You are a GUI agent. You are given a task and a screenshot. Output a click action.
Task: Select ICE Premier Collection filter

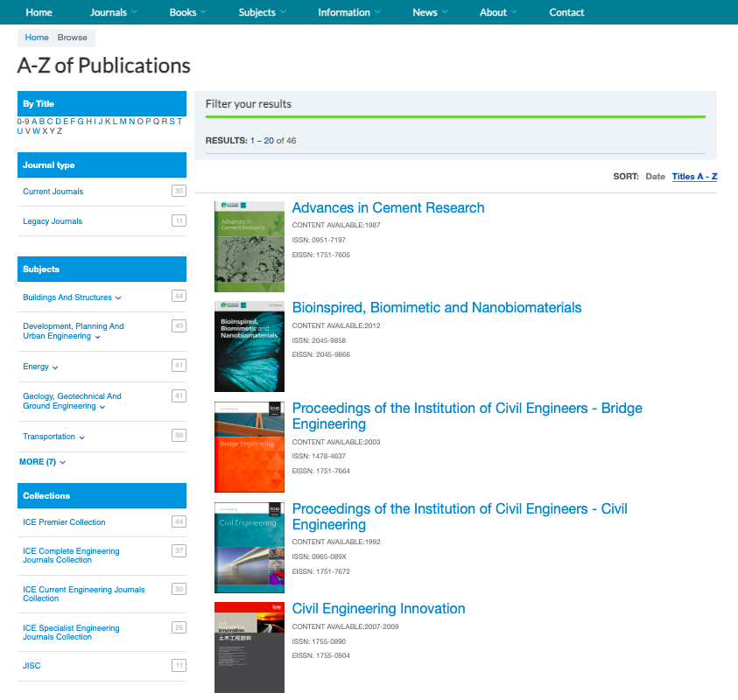[64, 522]
